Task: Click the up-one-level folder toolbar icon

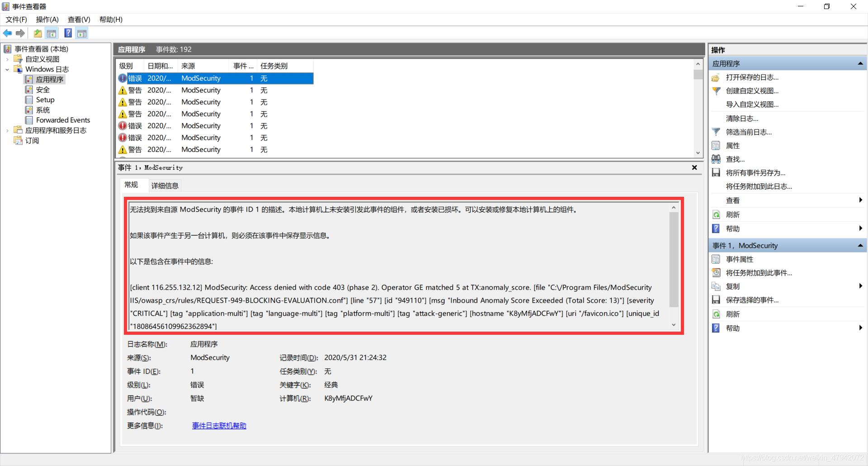Action: click(x=38, y=33)
